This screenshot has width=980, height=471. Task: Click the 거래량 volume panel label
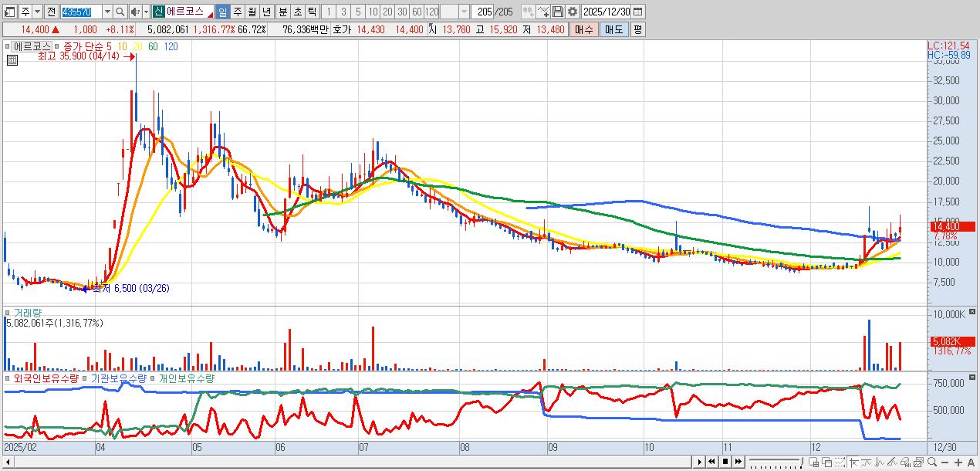(28, 313)
